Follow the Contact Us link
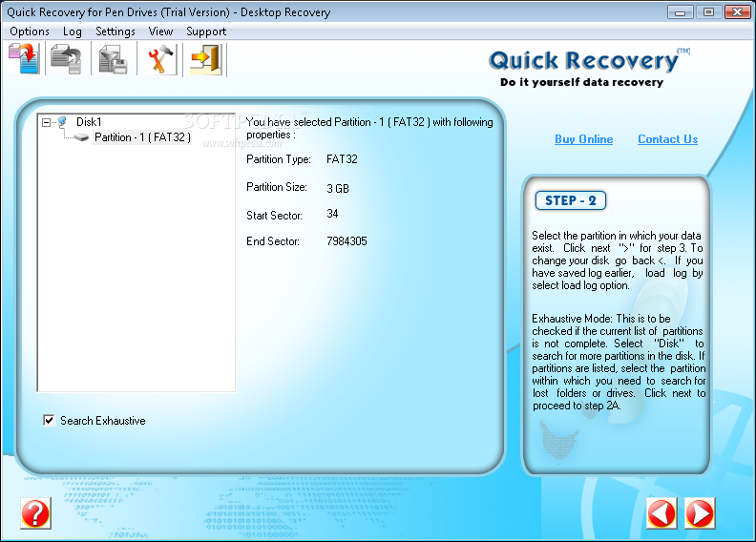Screen dimensions: 756x542 click(x=668, y=139)
